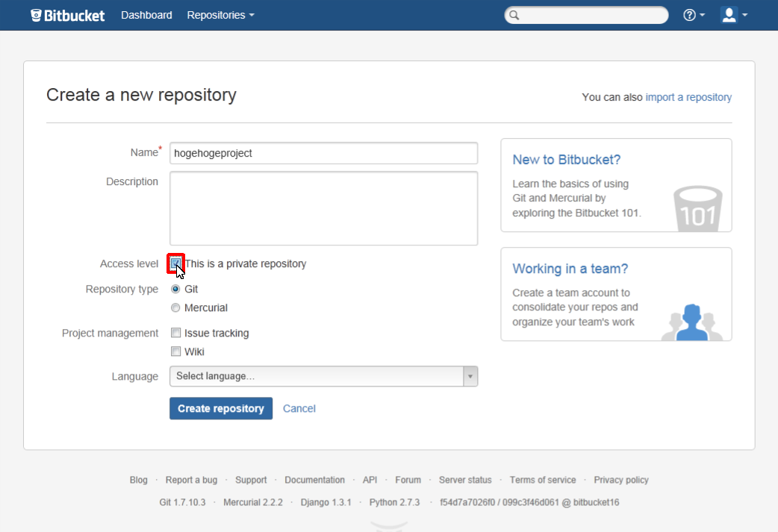
Task: Open the Documentation footer link
Action: [x=314, y=480]
